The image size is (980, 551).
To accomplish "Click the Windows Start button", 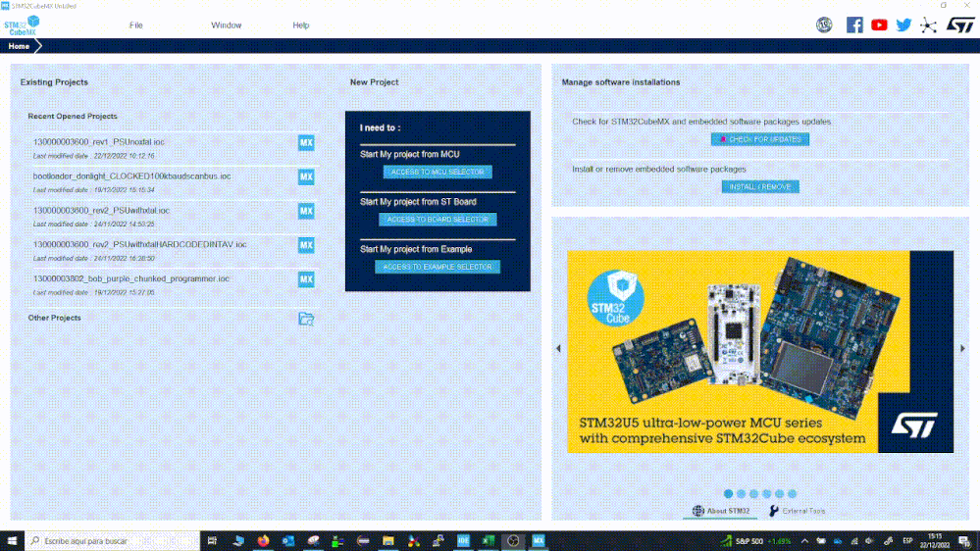I will pos(12,541).
